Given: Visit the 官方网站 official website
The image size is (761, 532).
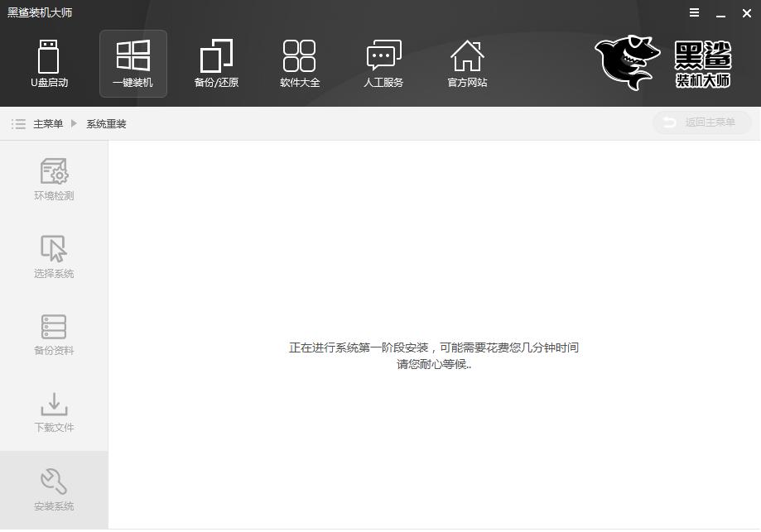Looking at the screenshot, I should tap(467, 64).
